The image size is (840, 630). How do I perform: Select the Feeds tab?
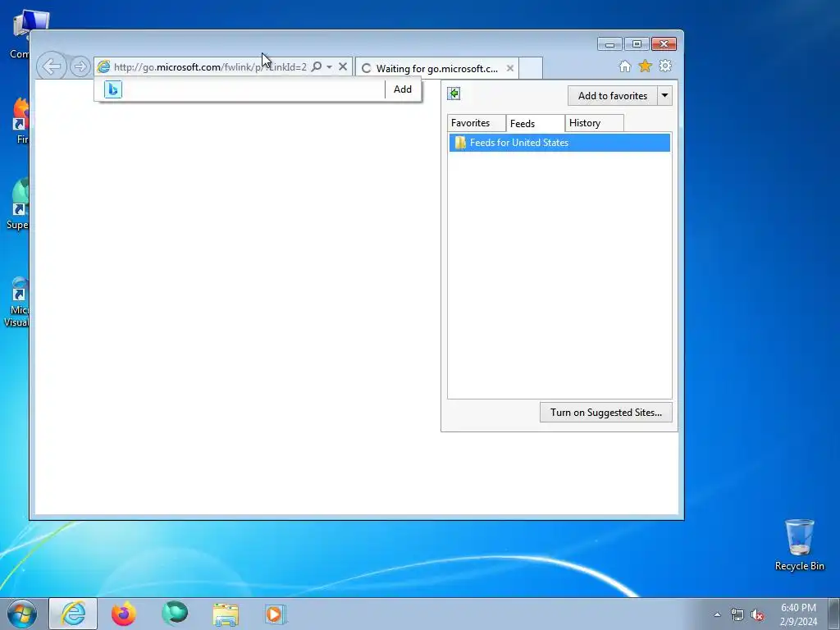tap(535, 123)
